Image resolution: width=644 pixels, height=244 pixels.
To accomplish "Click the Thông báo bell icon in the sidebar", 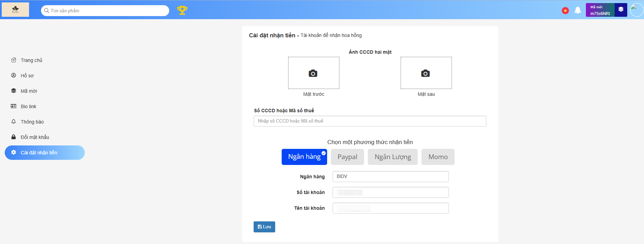I will coord(14,121).
